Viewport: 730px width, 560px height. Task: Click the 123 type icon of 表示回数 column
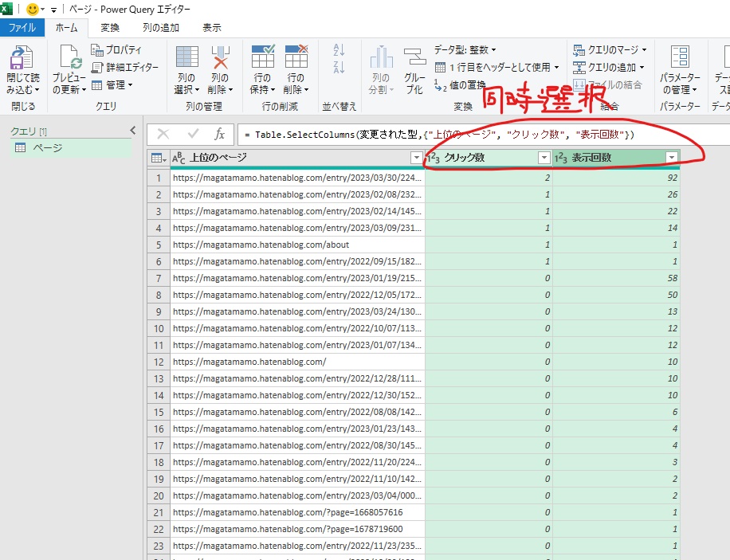click(560, 158)
